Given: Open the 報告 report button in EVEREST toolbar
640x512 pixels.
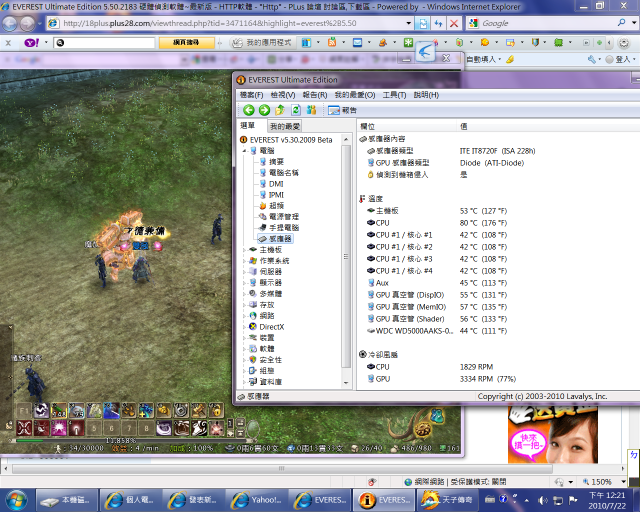Looking at the screenshot, I should [342, 110].
